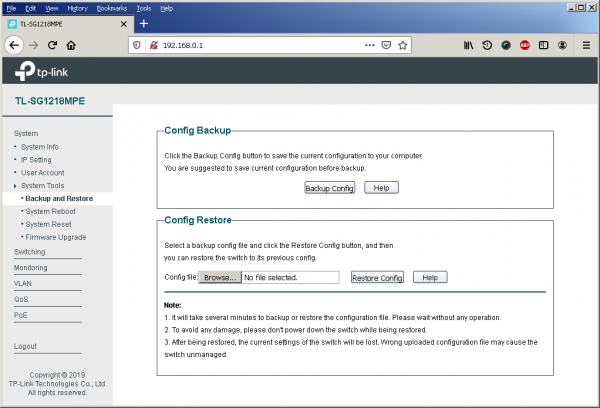Expand the Switching menu section
Viewport: 600px width, 408px height.
pyautogui.click(x=30, y=252)
